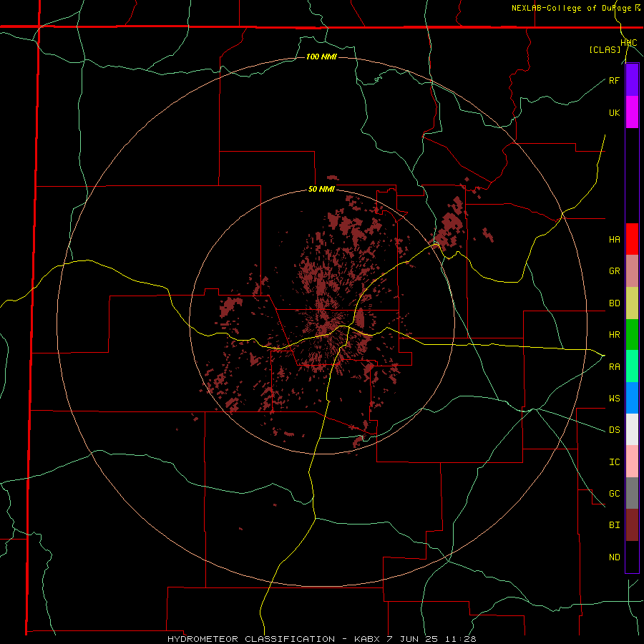
Task: Click the DS legend label
Action: point(614,430)
